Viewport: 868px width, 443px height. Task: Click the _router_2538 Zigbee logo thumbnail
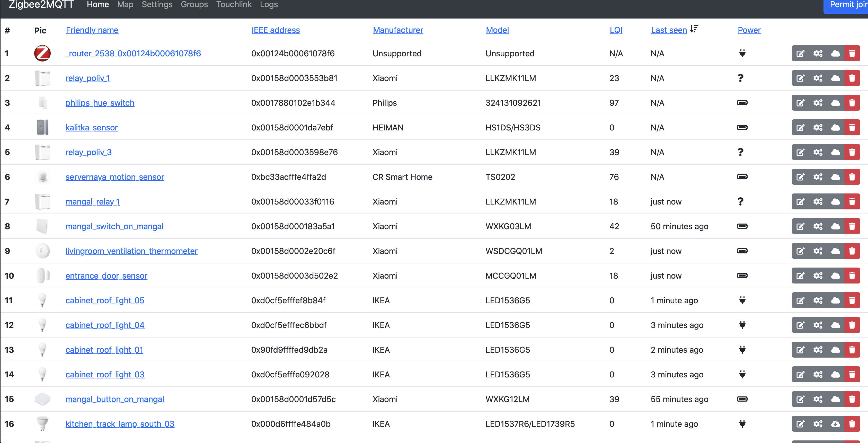click(42, 53)
